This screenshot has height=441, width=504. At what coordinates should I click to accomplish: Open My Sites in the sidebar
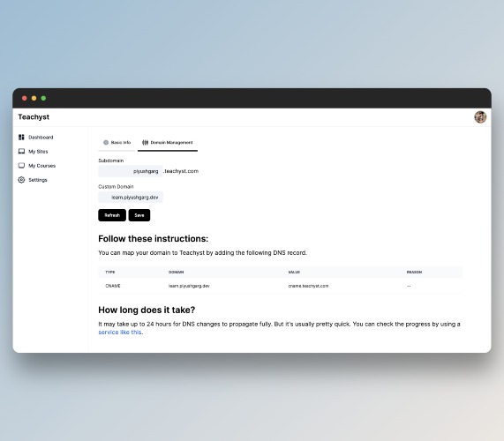tap(38, 152)
